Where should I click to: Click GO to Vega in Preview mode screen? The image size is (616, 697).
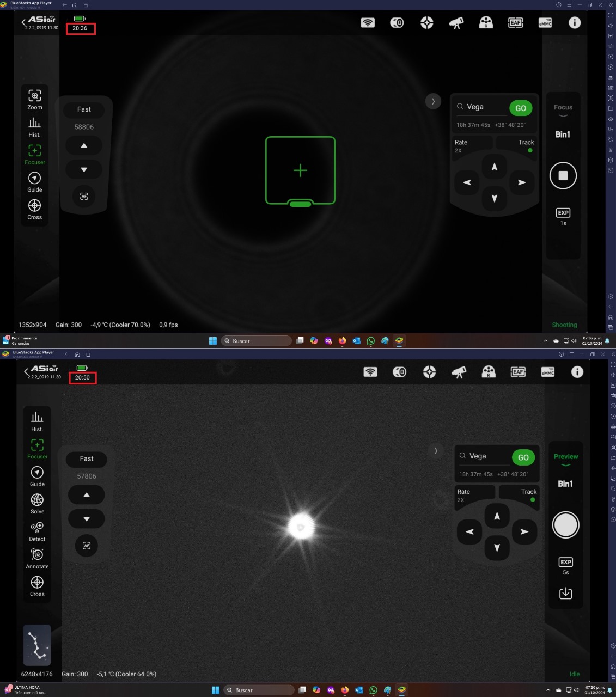[523, 457]
